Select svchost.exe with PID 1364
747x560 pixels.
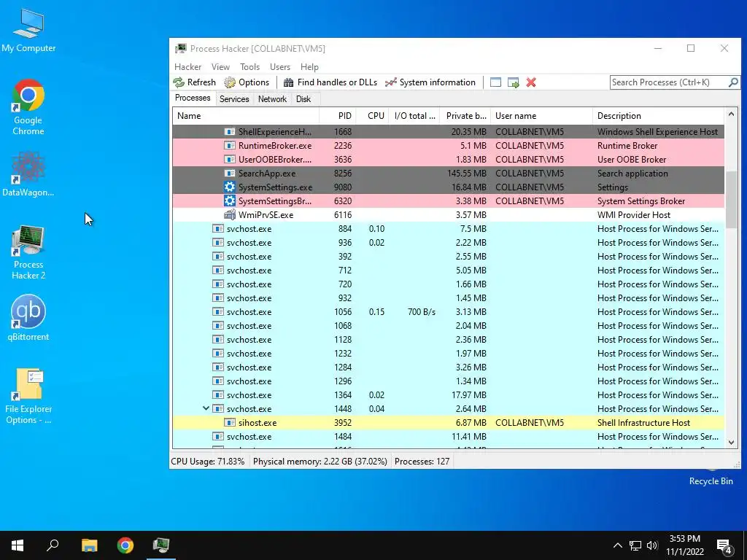pyautogui.click(x=449, y=395)
